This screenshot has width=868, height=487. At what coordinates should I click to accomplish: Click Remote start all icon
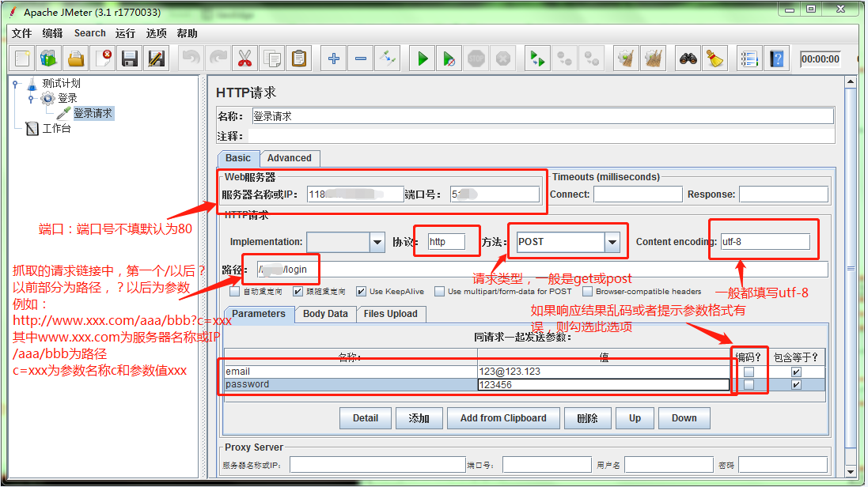coord(537,59)
